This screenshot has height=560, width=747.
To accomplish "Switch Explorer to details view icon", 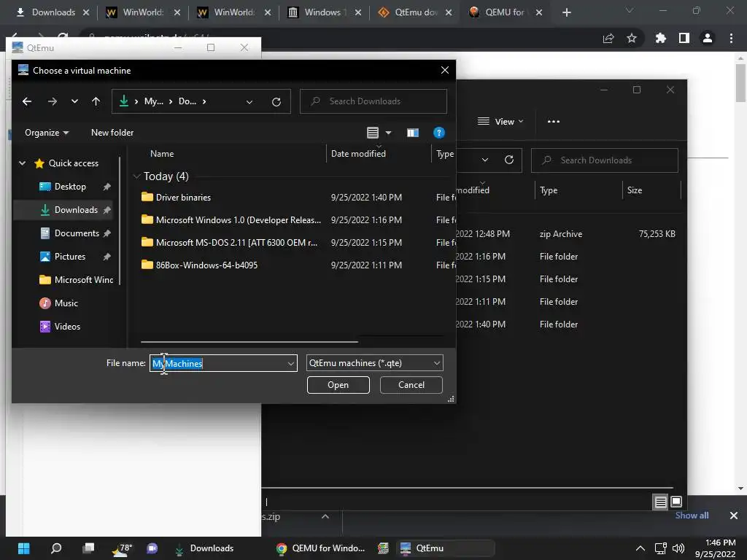I will [660, 502].
